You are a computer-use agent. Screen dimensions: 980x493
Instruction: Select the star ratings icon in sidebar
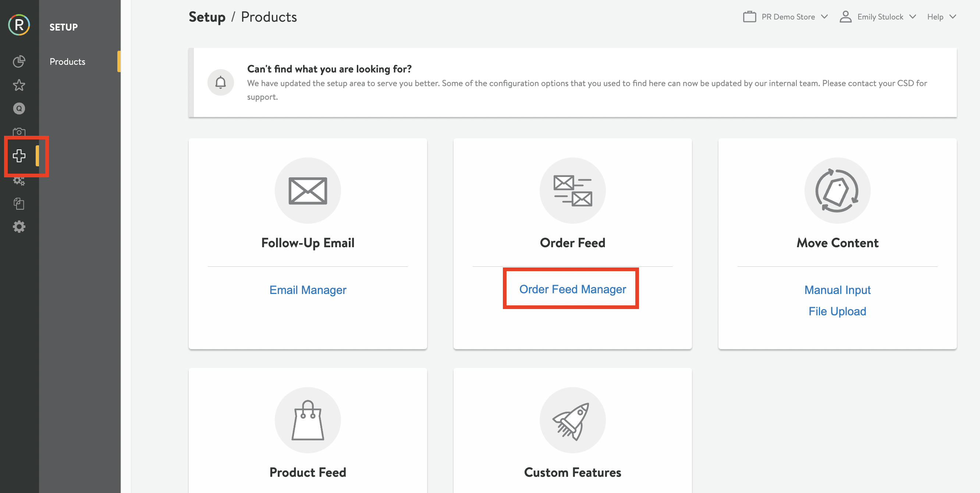[x=19, y=85]
